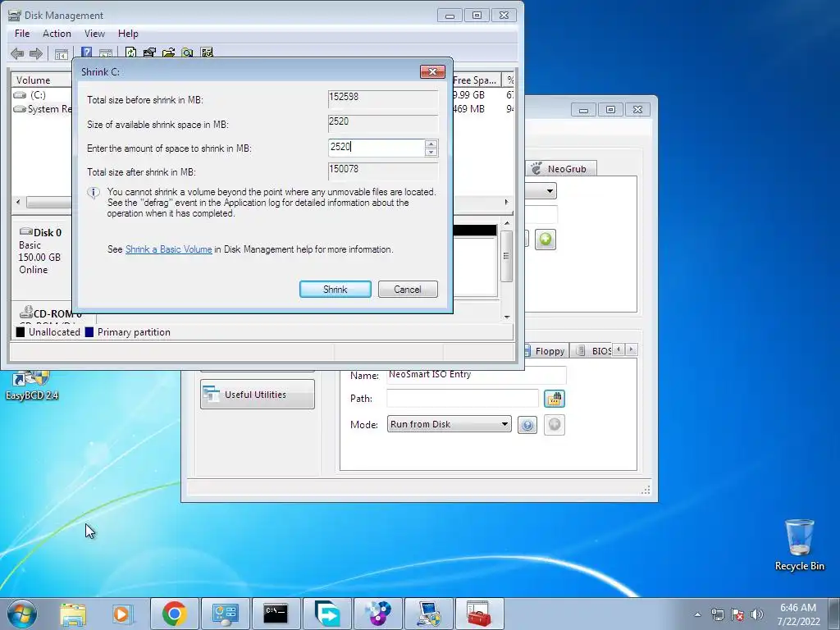Open Google Chrome from the taskbar
840x630 pixels.
pyautogui.click(x=174, y=614)
